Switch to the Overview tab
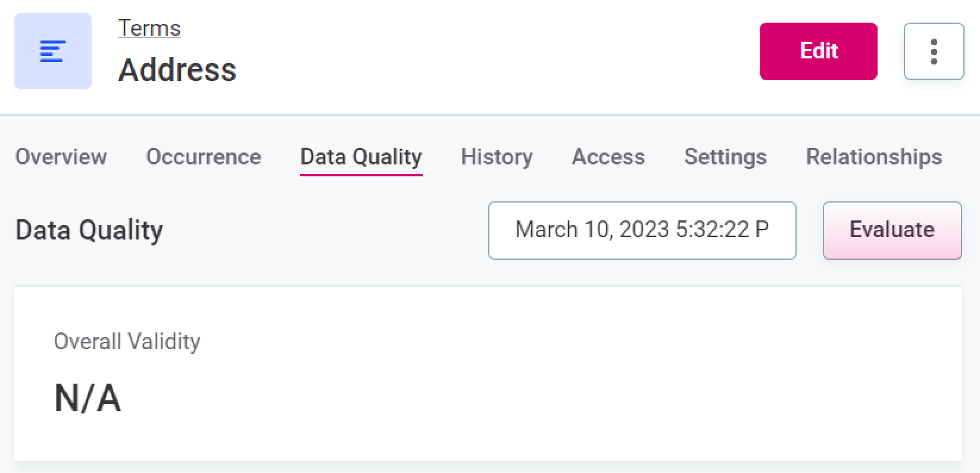Screen dimensions: 980x473 [x=61, y=157]
